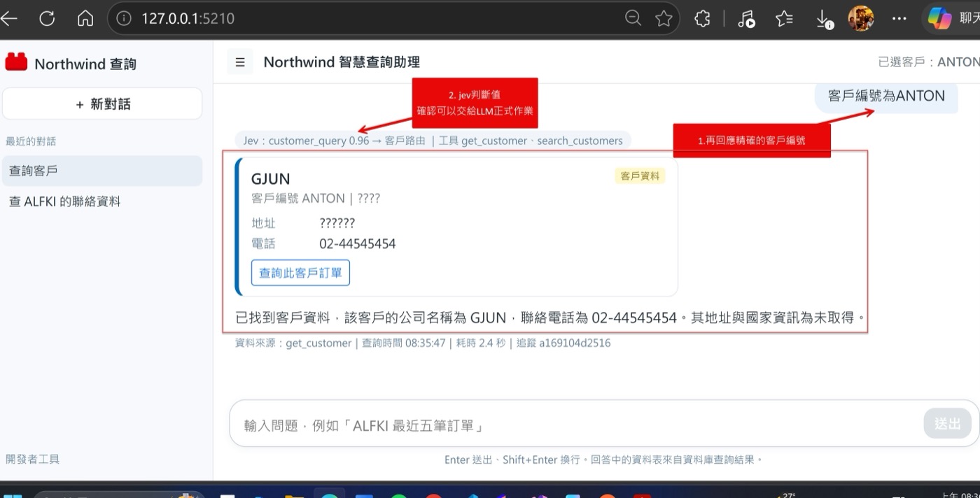Open the browser profile avatar
The width and height of the screenshot is (980, 498).
coord(861,19)
